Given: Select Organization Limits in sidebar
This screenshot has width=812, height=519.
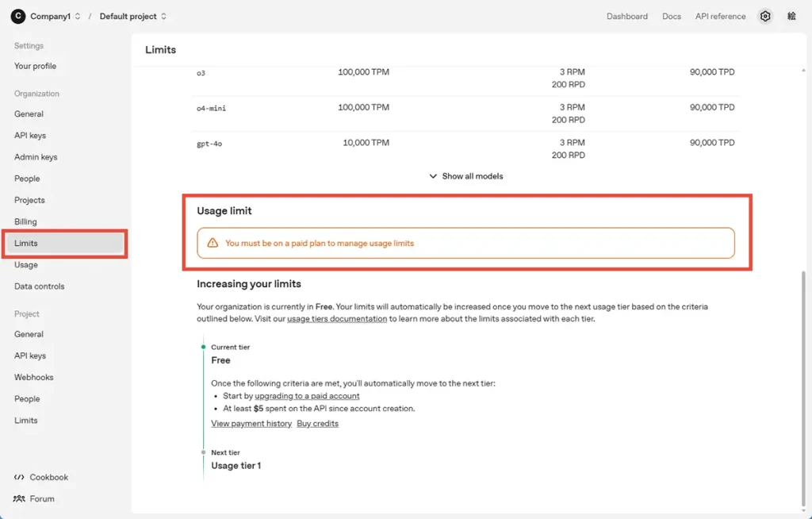Looking at the screenshot, I should [x=65, y=243].
